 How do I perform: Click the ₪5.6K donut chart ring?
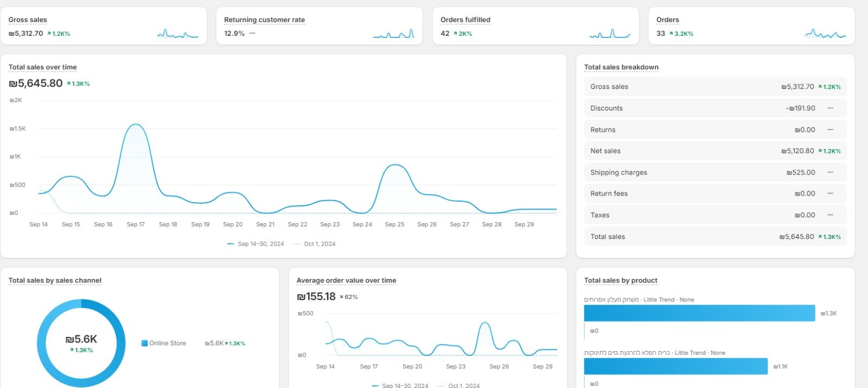pyautogui.click(x=43, y=343)
